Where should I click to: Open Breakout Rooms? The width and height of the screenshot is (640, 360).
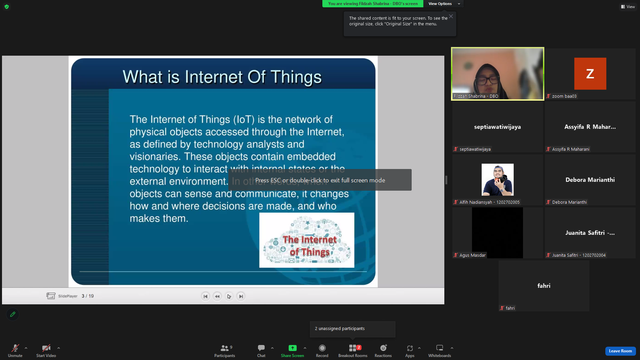pyautogui.click(x=353, y=350)
